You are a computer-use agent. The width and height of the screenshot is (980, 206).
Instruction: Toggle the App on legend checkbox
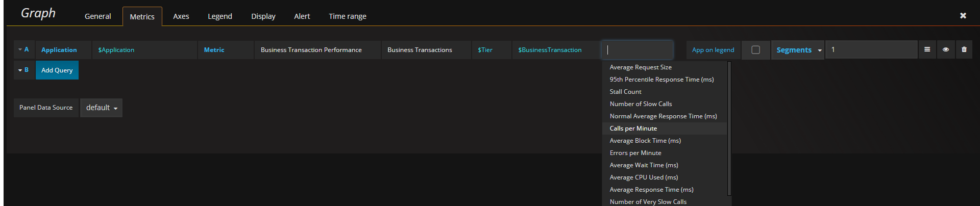[x=755, y=49]
